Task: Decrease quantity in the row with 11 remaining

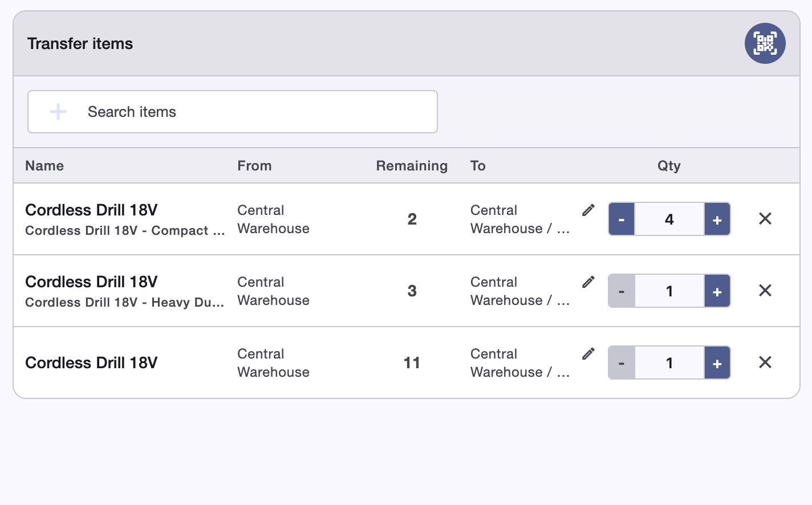Action: click(622, 363)
